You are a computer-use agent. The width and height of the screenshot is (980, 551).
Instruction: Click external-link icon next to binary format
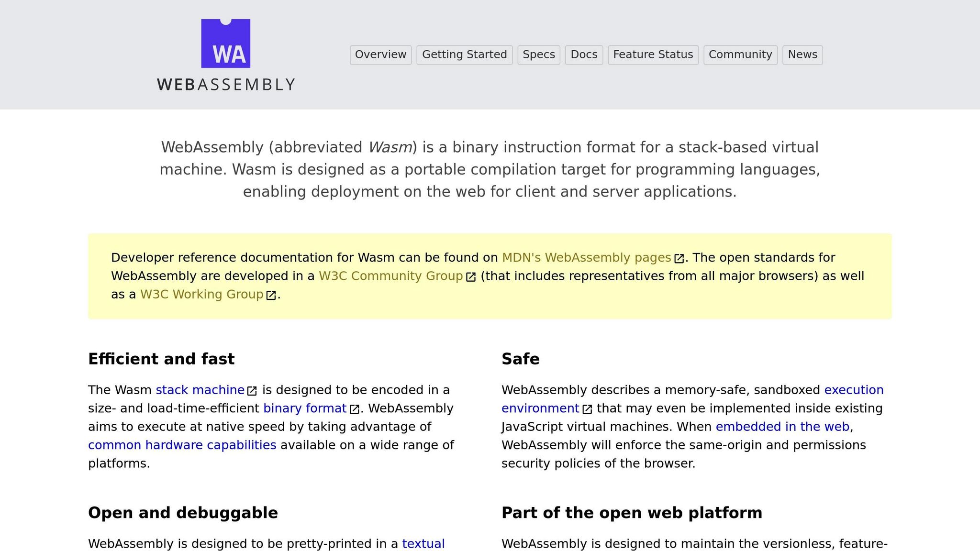[355, 409]
